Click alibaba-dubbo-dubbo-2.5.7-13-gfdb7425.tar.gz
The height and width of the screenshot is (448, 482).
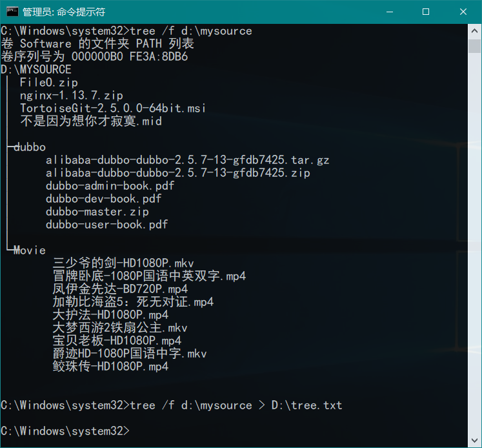[188, 160]
